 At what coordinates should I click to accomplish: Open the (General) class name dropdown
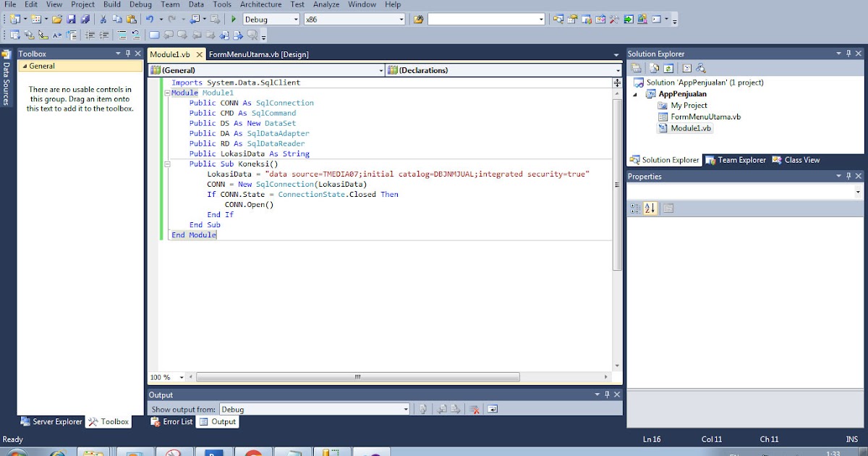point(381,70)
